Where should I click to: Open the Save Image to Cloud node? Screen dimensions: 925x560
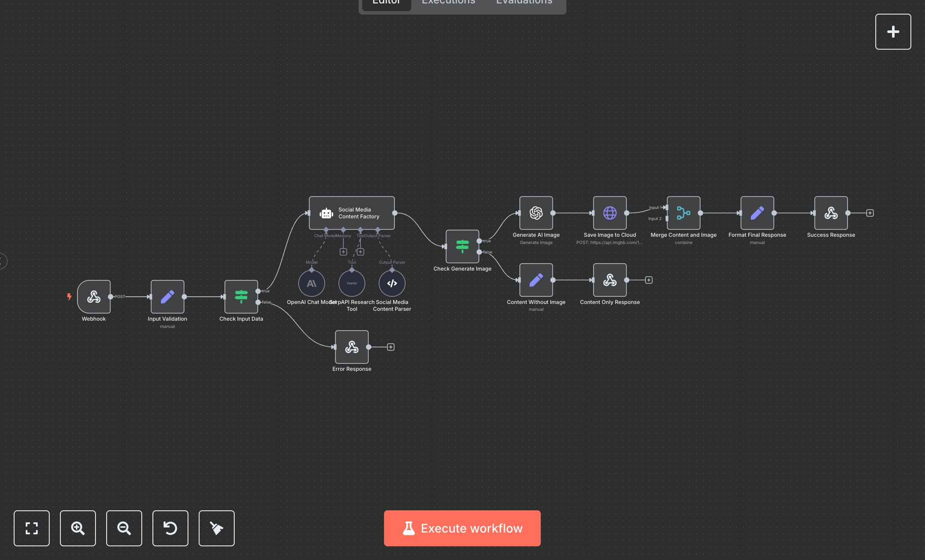coord(609,213)
